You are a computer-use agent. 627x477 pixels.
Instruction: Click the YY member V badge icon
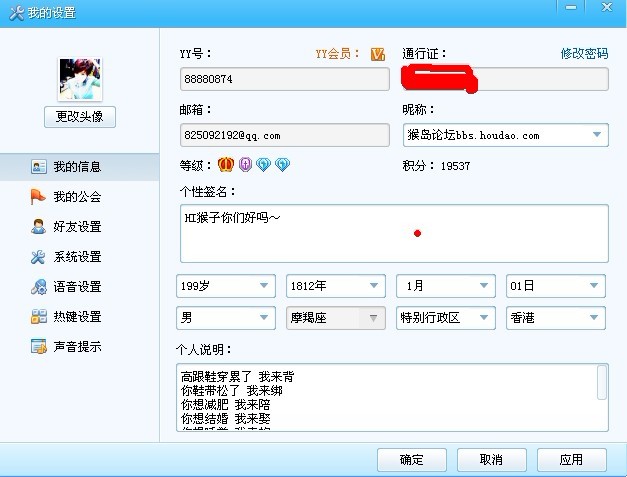377,54
